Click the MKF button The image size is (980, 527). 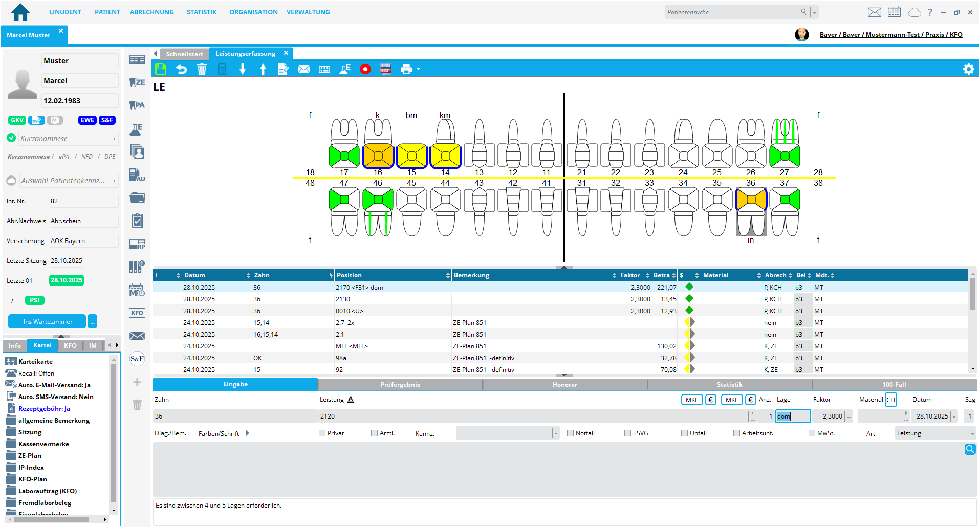tap(691, 400)
